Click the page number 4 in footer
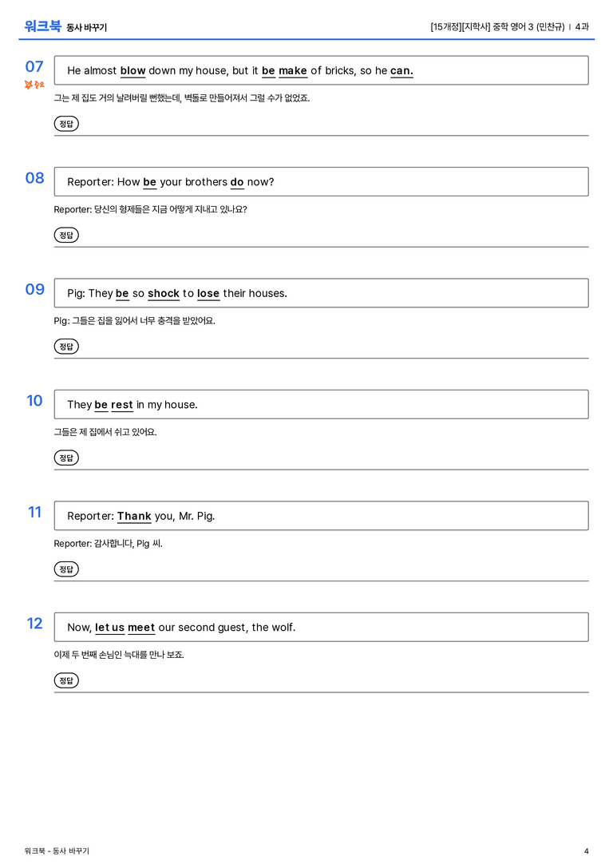The width and height of the screenshot is (613, 868). click(x=587, y=851)
